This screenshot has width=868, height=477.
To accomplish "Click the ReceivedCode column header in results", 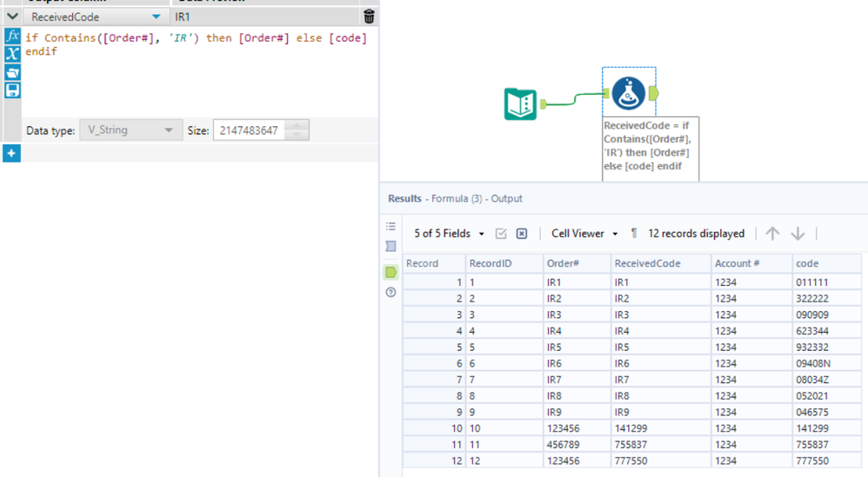I will point(648,263).
